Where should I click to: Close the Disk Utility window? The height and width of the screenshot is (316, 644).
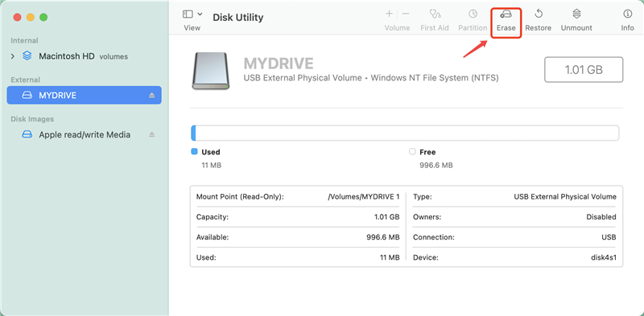17,17
